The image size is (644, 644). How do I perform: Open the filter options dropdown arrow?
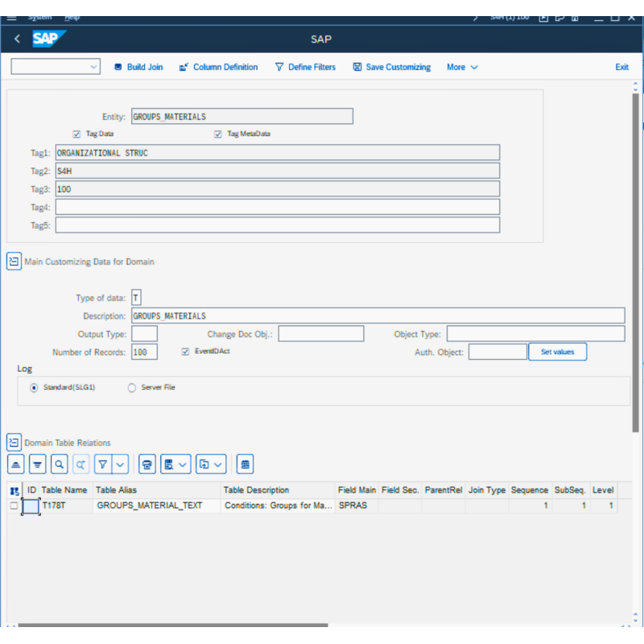pyautogui.click(x=120, y=464)
